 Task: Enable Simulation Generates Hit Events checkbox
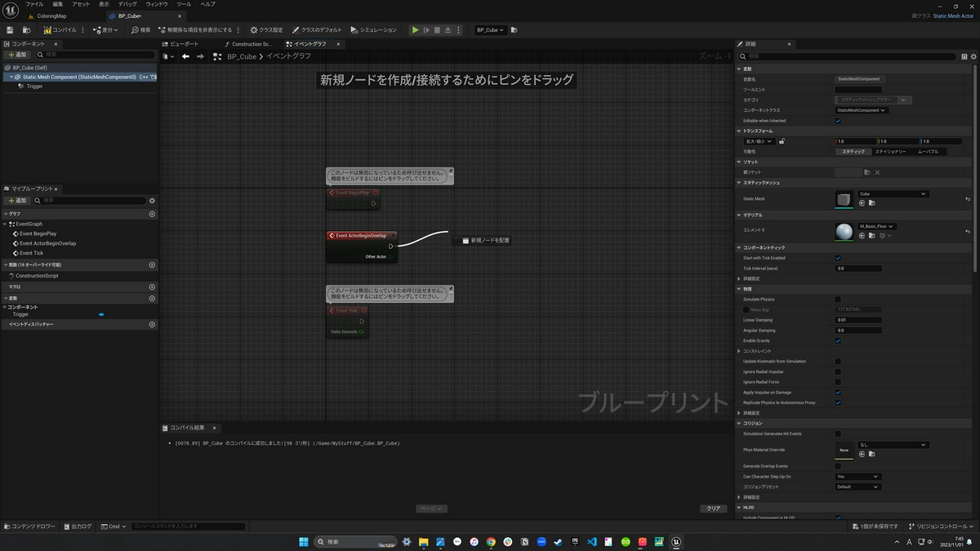click(x=838, y=433)
